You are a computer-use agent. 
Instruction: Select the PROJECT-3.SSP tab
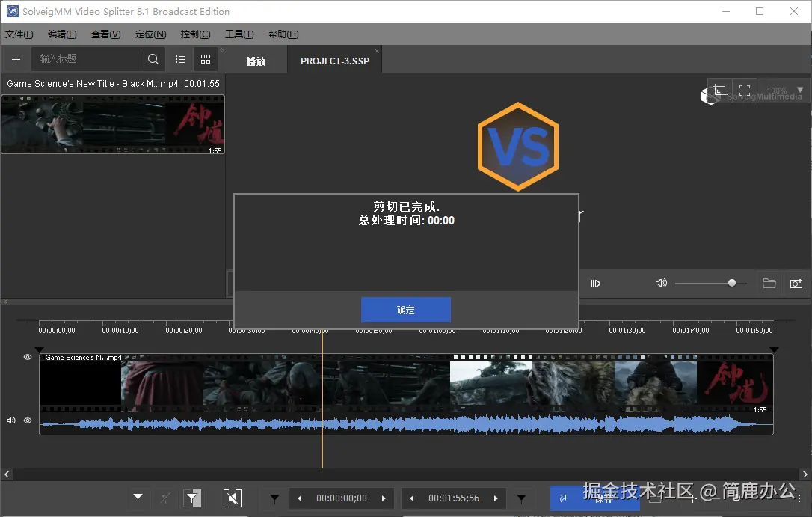[x=334, y=61]
